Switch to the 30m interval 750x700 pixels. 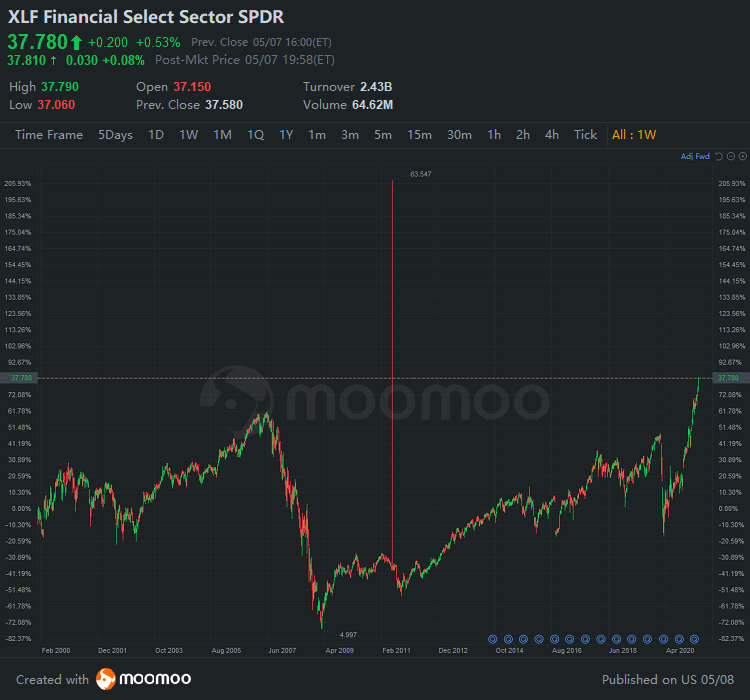tap(459, 135)
